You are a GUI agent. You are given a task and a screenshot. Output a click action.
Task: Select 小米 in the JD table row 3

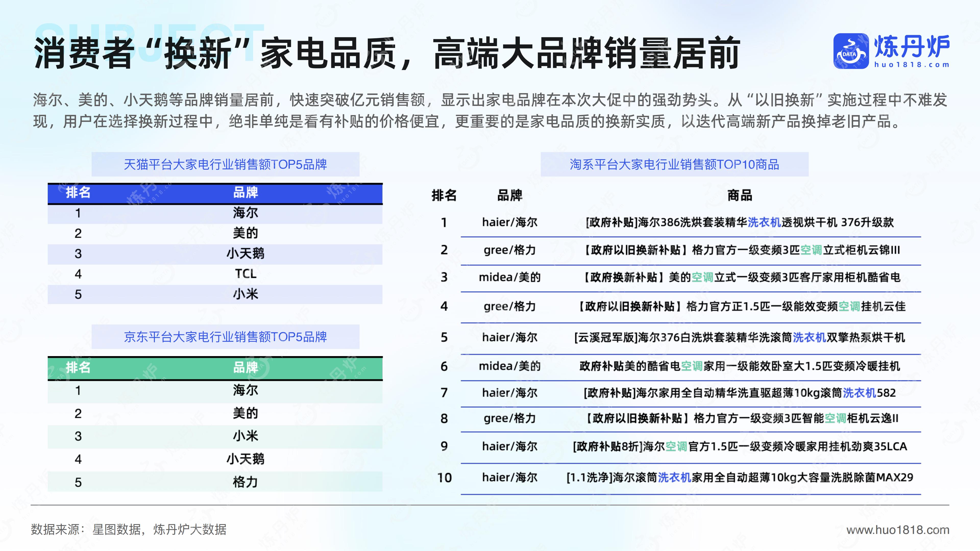(245, 436)
